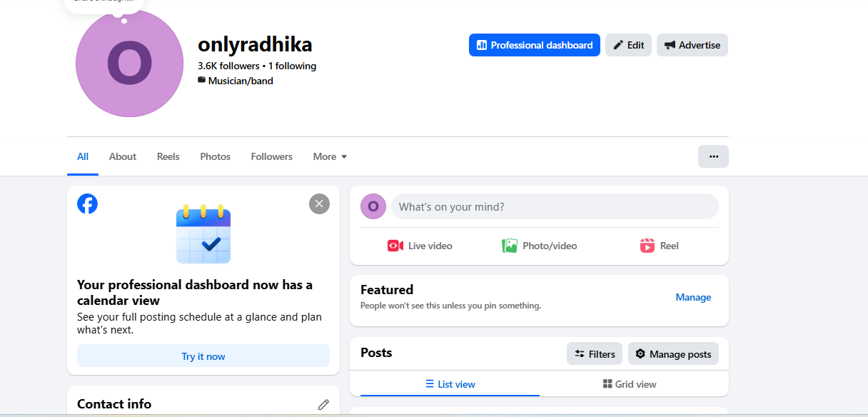
Task: Open post Filters
Action: click(x=595, y=353)
